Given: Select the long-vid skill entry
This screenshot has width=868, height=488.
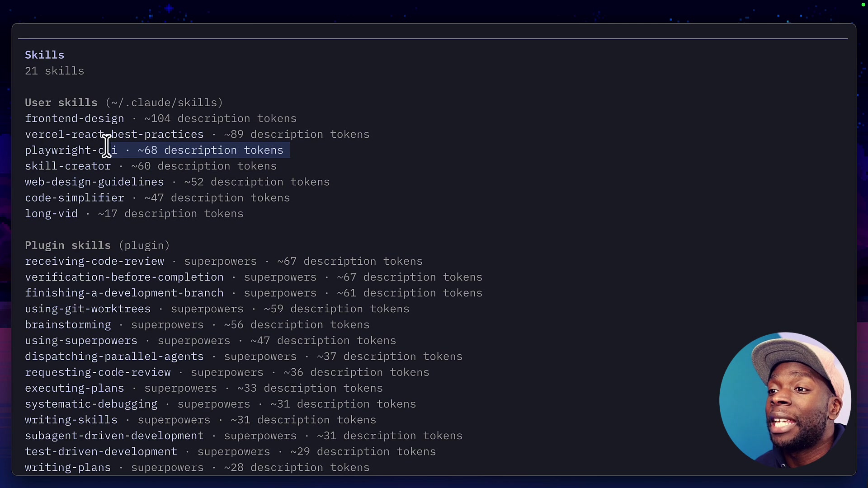Looking at the screenshot, I should pyautogui.click(x=51, y=214).
